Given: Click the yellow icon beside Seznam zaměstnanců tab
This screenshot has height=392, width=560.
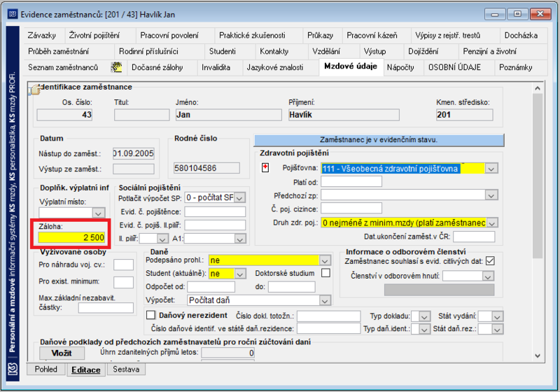Looking at the screenshot, I should click(x=116, y=67).
